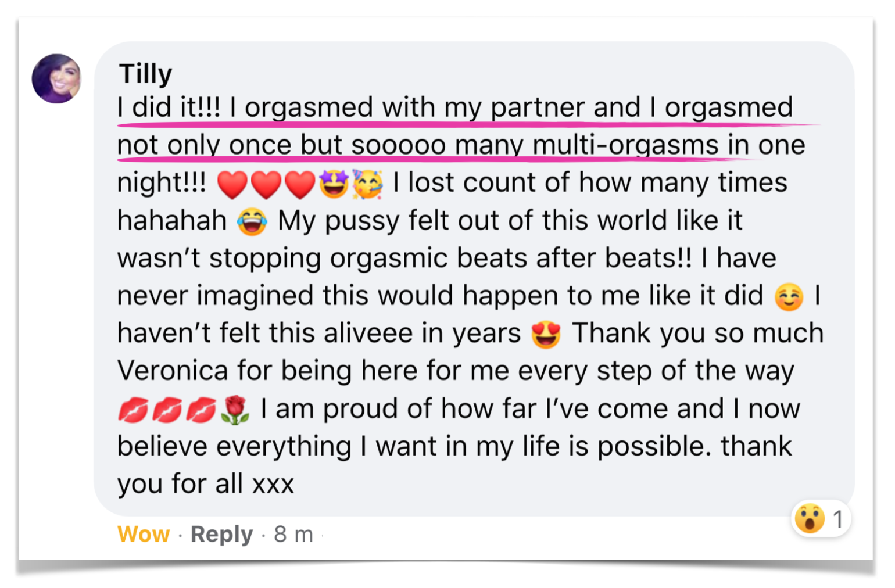Click the reaction count number 1
895x588 pixels.
pos(837,519)
